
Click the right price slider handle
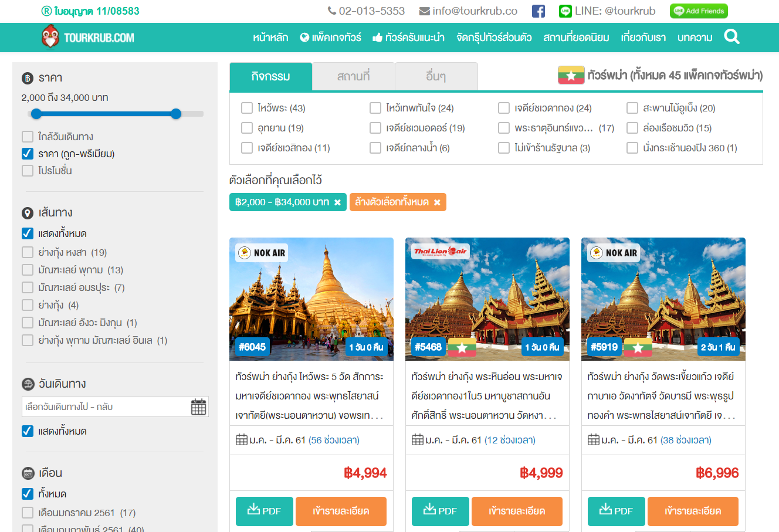tap(176, 114)
